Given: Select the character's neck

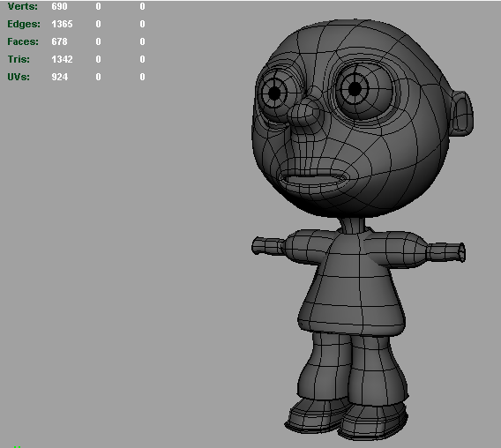Looking at the screenshot, I should click(352, 225).
